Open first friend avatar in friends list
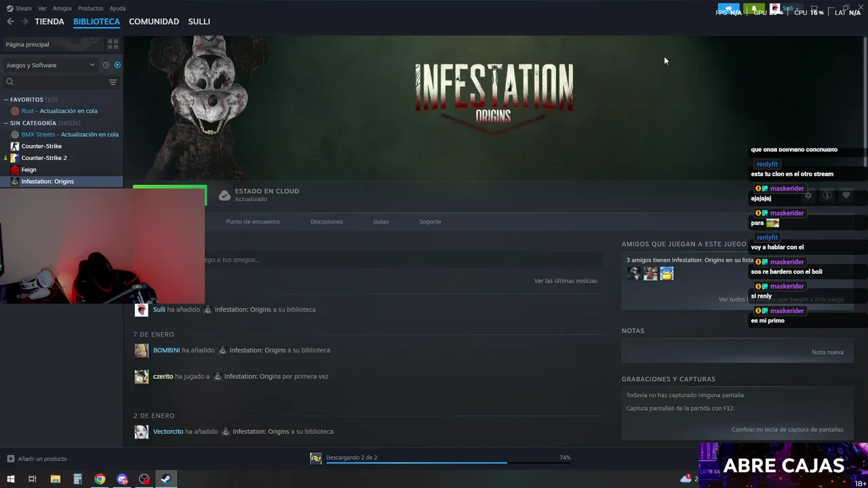The width and height of the screenshot is (868, 488). [634, 273]
